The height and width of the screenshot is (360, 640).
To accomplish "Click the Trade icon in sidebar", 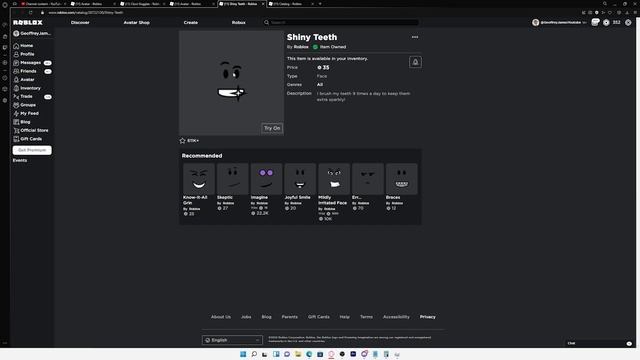I will point(16,96).
